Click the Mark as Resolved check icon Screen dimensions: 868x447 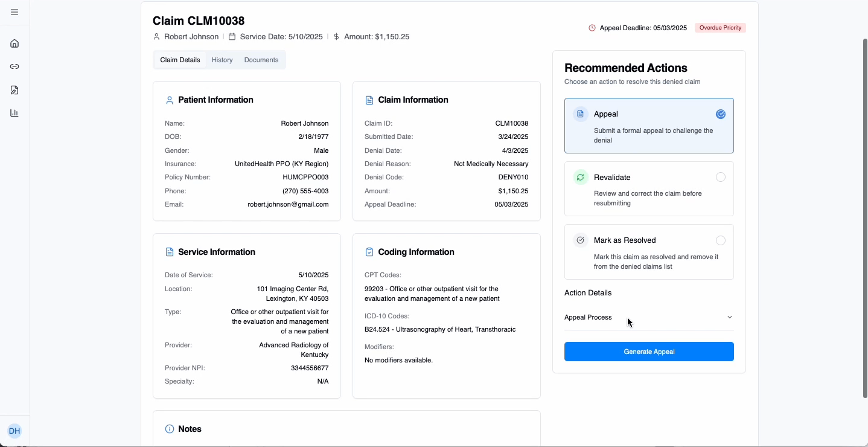580,240
